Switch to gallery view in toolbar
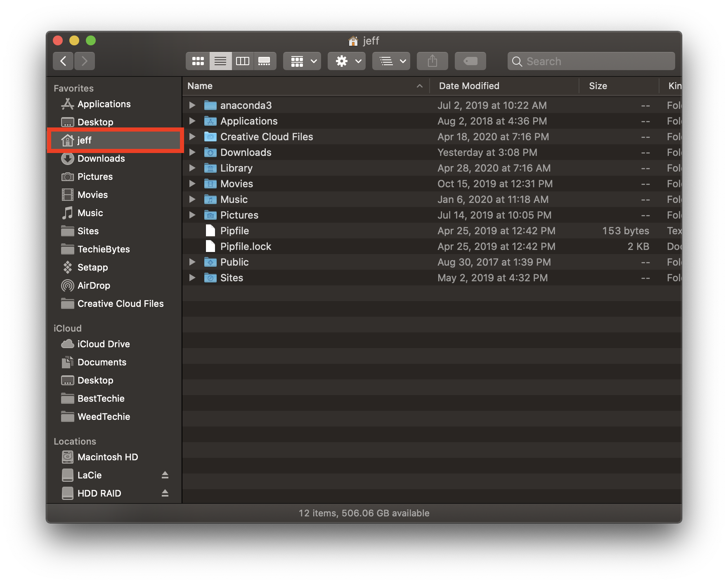Image resolution: width=728 pixels, height=584 pixels. pyautogui.click(x=264, y=61)
